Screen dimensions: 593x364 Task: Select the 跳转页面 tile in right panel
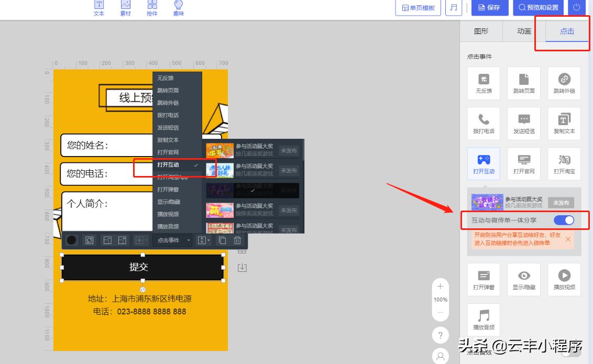pyautogui.click(x=524, y=83)
